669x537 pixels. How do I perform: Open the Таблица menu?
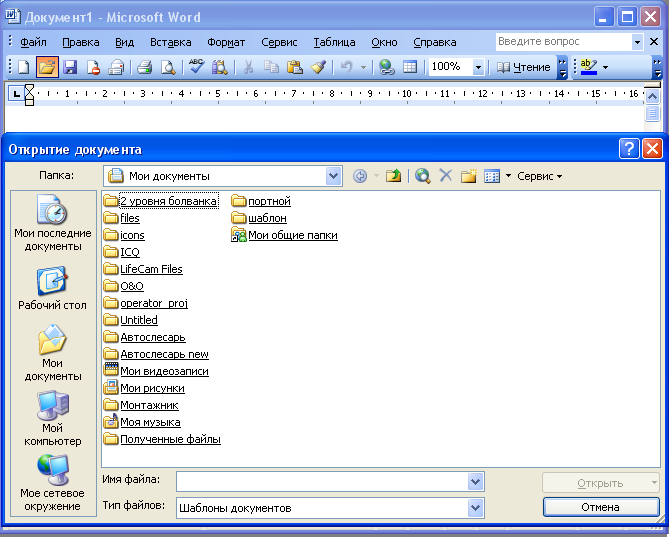pos(334,42)
